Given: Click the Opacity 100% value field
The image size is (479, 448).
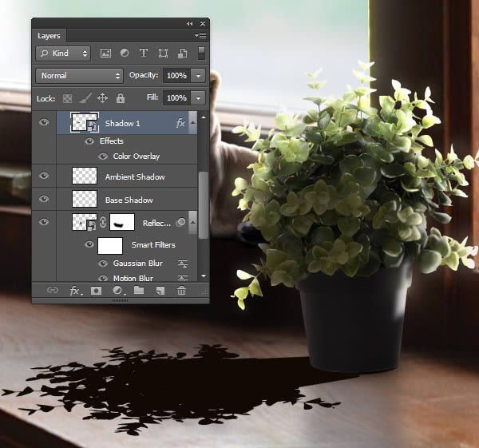Looking at the screenshot, I should click(177, 76).
